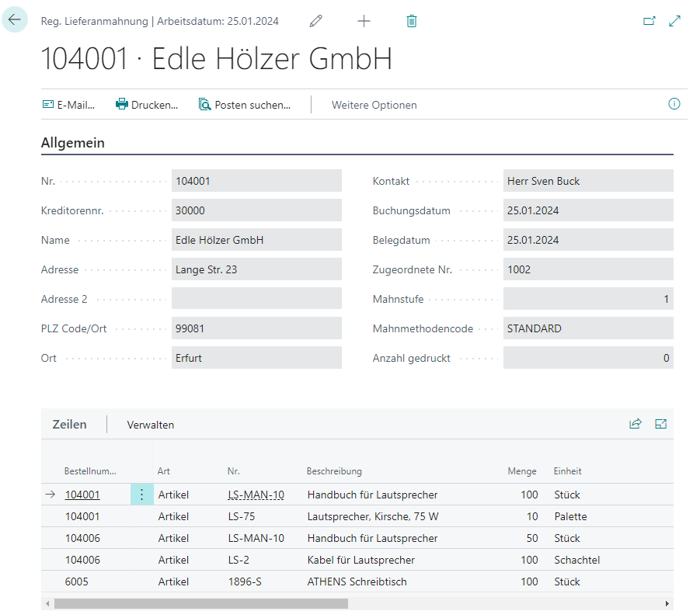This screenshot has height=611, width=700.
Task: Collapse the Allgemein section header
Action: tap(73, 143)
